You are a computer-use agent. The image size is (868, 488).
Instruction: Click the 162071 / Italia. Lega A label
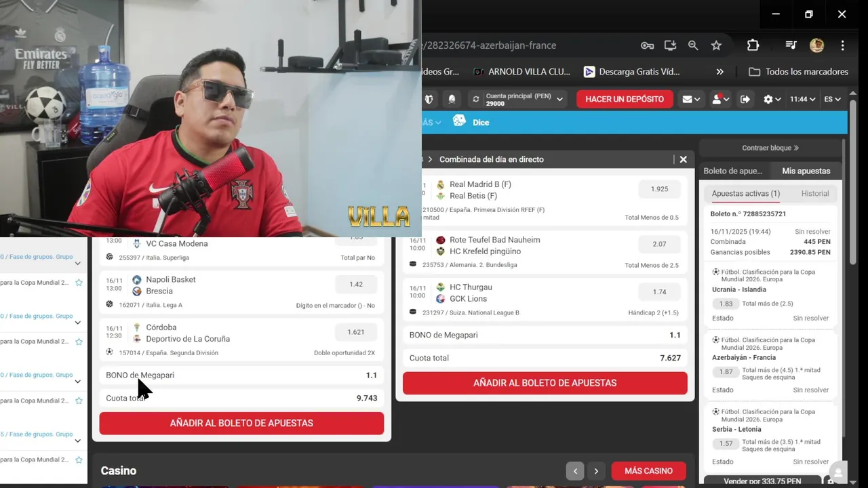tap(151, 305)
